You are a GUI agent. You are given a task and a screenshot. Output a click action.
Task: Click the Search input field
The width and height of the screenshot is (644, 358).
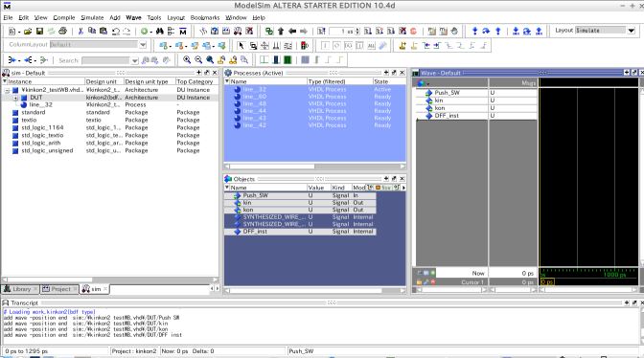pos(105,60)
